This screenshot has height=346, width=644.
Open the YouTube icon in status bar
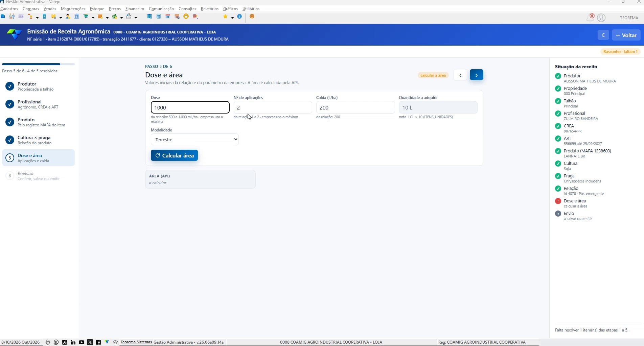click(82, 342)
